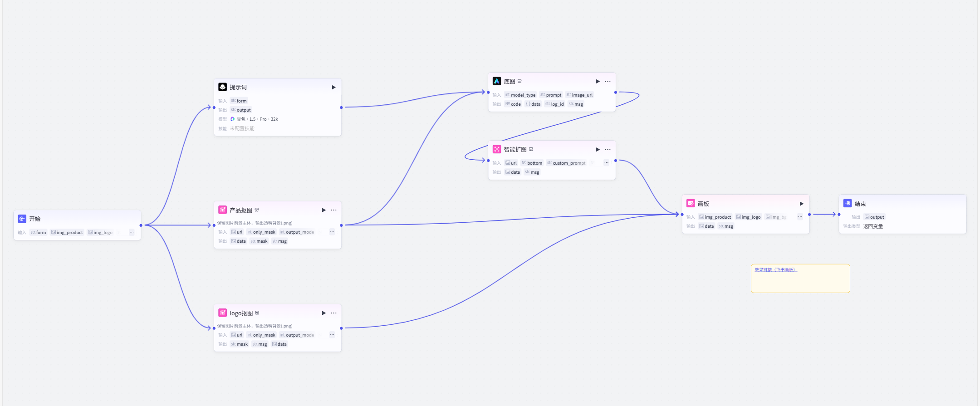Viewport: 980px width, 406px height.
Task: Click the 结束 node end icon
Action: pyautogui.click(x=847, y=204)
